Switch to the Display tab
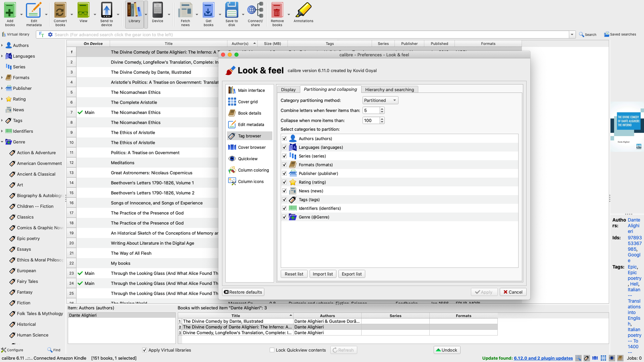Viewport: 644px width, 362px height. coord(288,90)
